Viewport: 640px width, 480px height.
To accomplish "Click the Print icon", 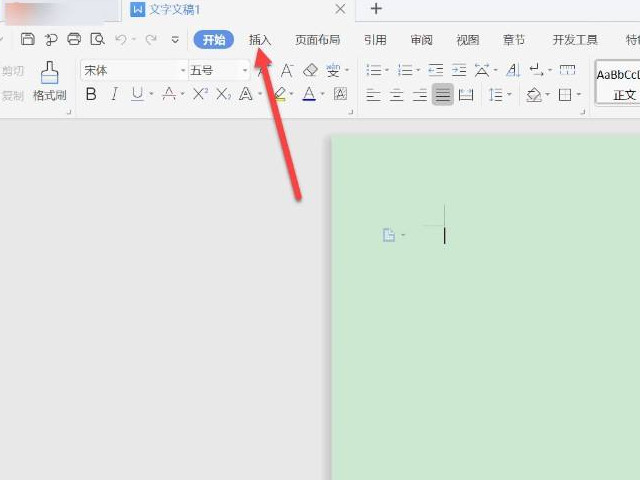I will (74, 40).
